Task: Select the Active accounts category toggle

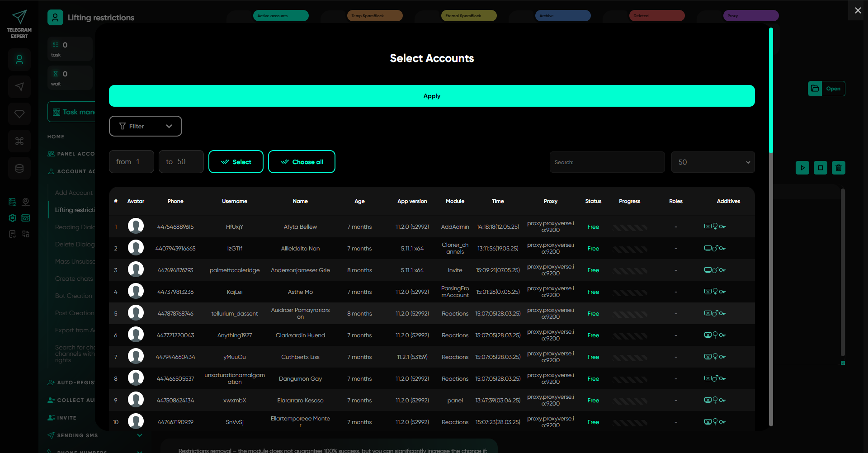Action: [281, 16]
